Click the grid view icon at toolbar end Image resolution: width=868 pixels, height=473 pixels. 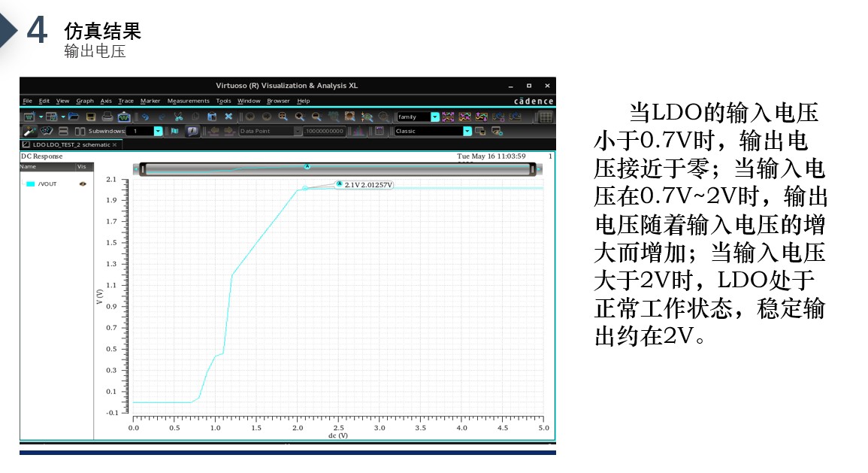click(546, 117)
